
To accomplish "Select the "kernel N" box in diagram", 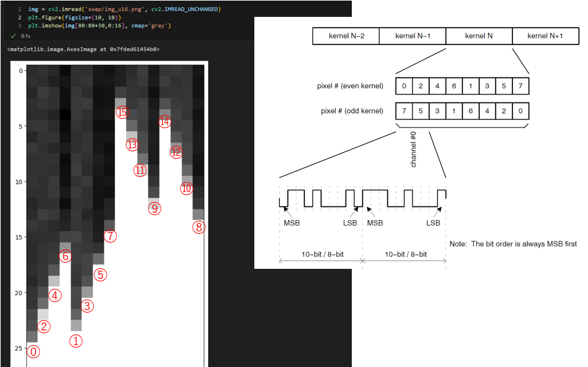I will (479, 36).
